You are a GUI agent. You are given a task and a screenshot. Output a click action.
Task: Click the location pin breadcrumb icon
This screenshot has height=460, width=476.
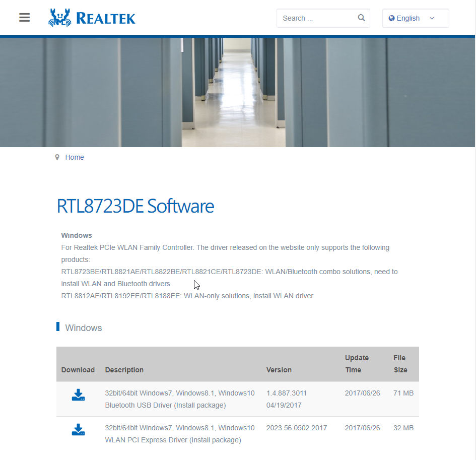(57, 157)
